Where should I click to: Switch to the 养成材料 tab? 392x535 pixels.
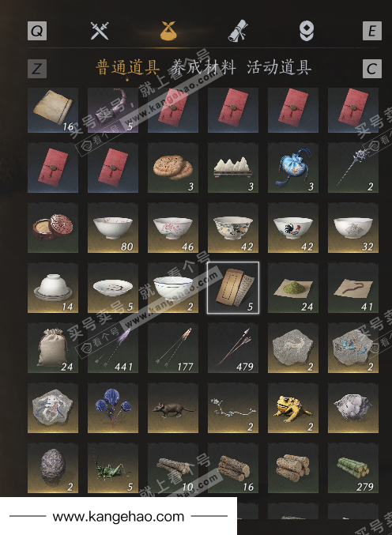tap(203, 67)
